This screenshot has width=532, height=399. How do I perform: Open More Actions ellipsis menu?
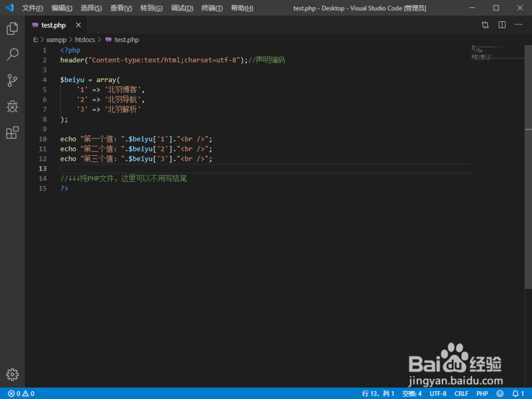click(x=518, y=24)
